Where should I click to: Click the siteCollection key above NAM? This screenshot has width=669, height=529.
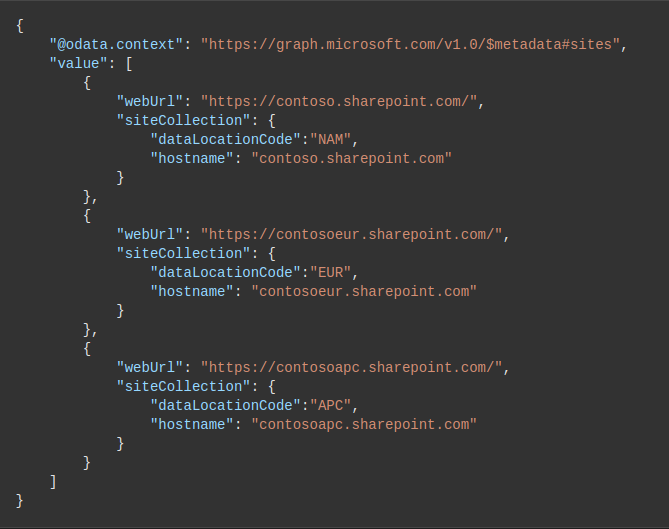183,121
